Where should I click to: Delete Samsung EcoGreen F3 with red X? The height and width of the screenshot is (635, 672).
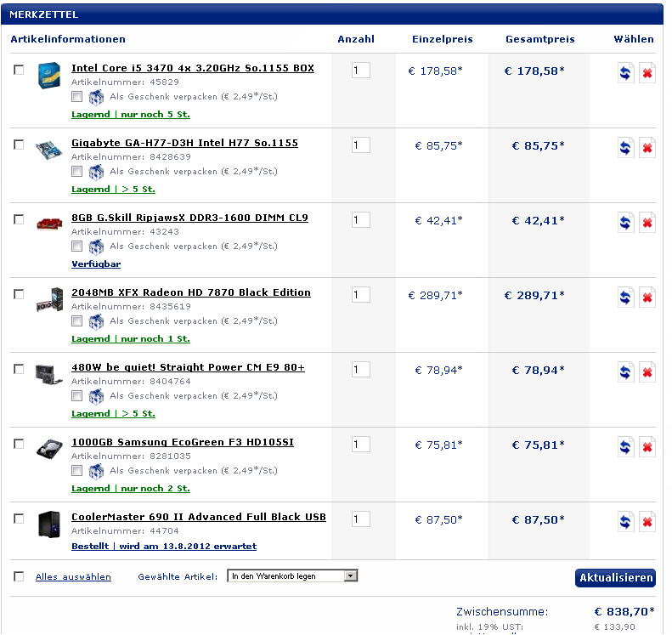[x=647, y=447]
